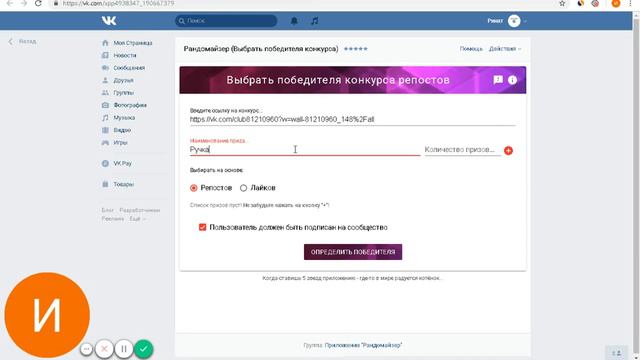Open Моя Страница in the sidebar
Image resolution: width=640 pixels, height=360 pixels.
tap(133, 43)
